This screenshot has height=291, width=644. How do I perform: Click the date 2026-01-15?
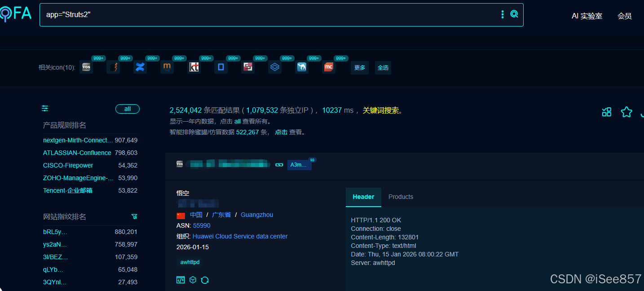coord(193,247)
